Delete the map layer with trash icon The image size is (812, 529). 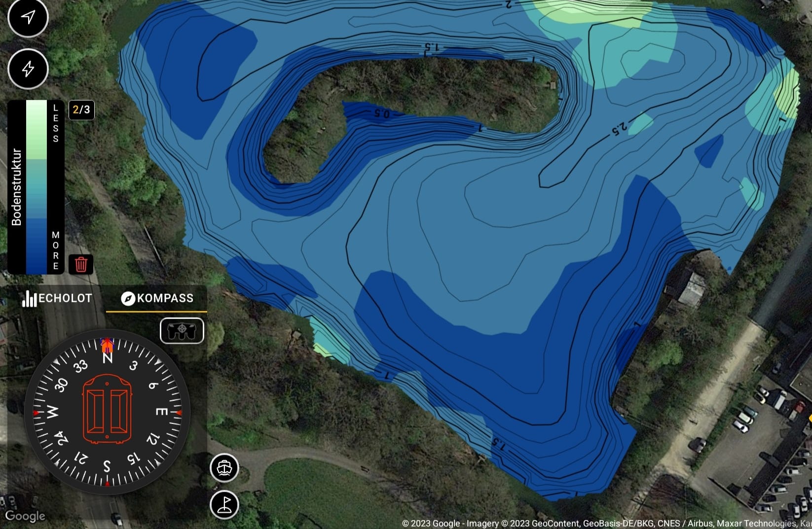point(81,264)
